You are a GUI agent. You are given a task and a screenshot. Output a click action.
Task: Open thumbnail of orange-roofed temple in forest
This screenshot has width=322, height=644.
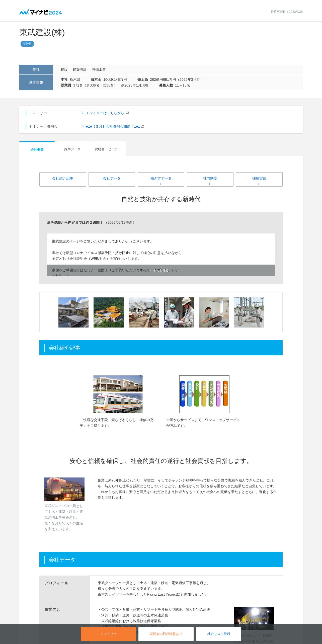[109, 312]
